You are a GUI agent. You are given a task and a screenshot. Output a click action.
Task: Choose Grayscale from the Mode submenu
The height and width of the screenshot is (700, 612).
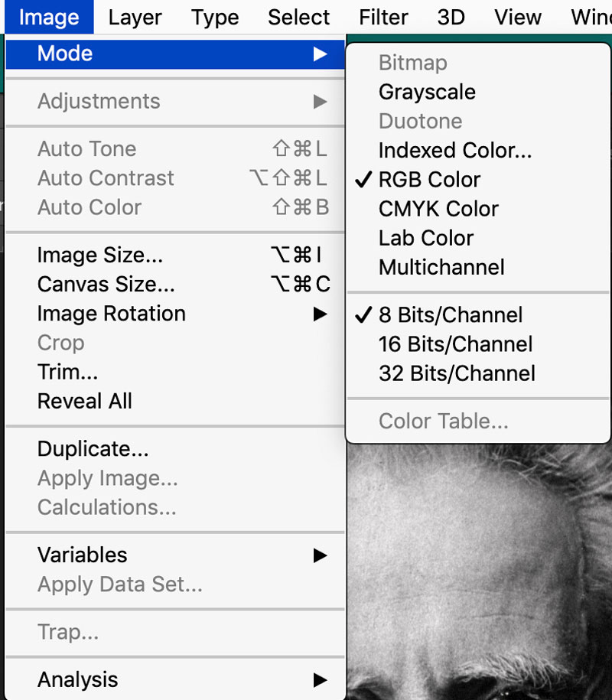tap(427, 93)
